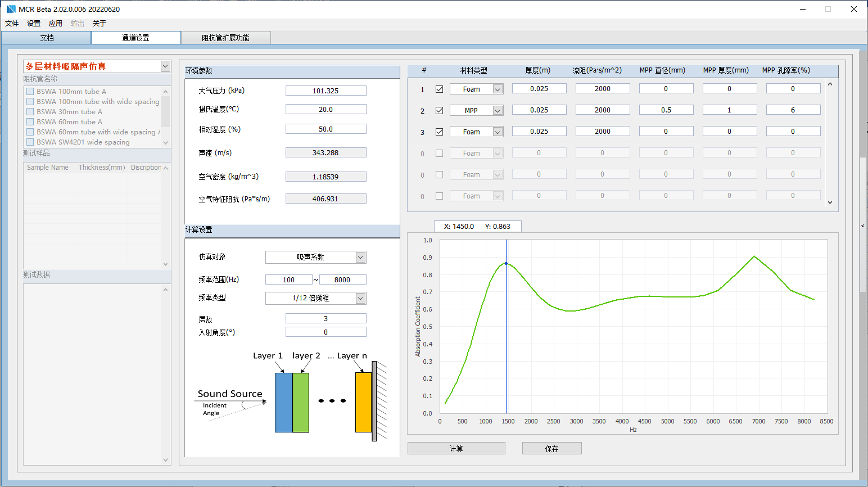Open layer 3 Foam material type dropdown

pyautogui.click(x=498, y=132)
